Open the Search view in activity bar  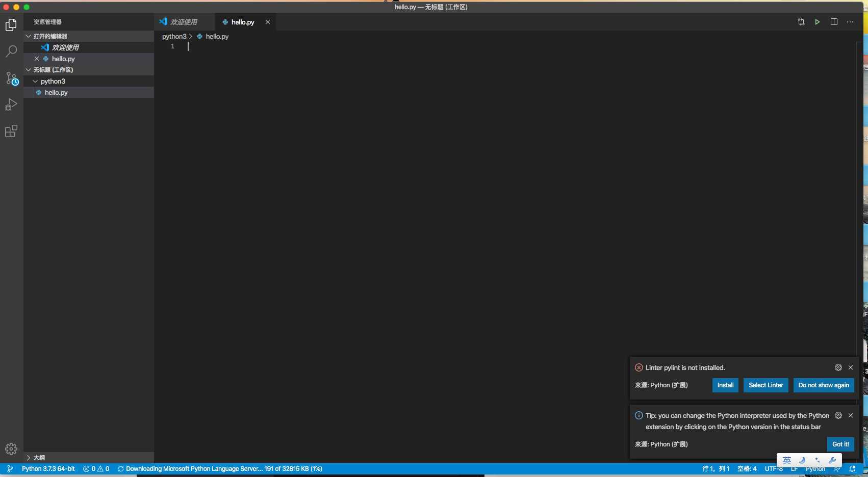[11, 51]
